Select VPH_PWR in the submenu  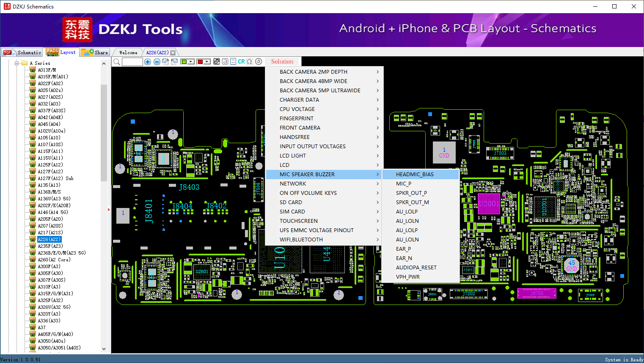tap(421, 277)
